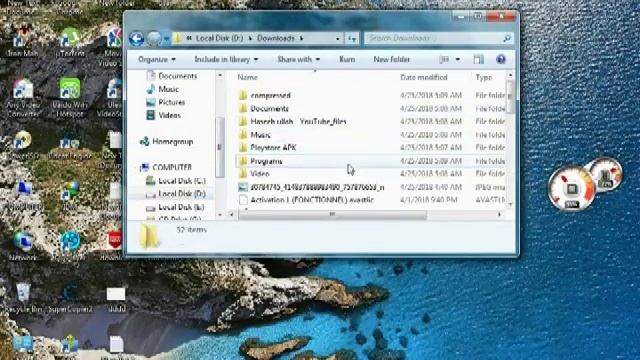This screenshot has height=360, width=640.
Task: Open the Train Math desktop icon
Action: click(x=23, y=41)
